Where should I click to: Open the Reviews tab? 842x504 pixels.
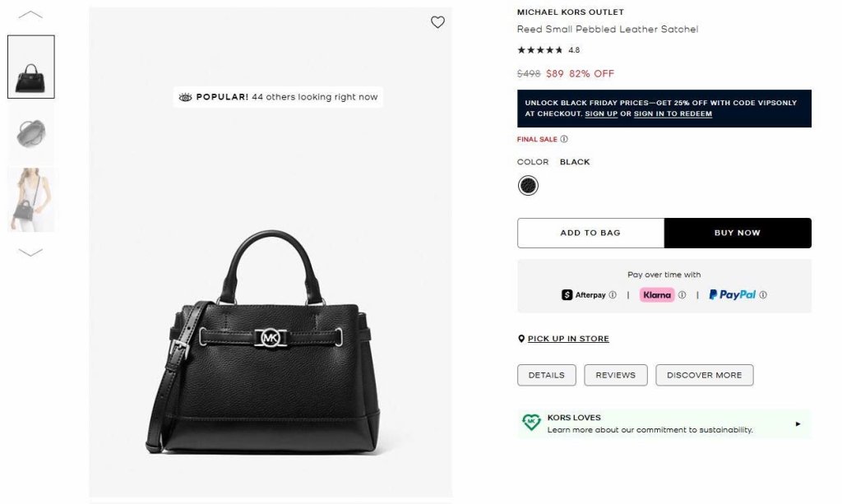[615, 375]
